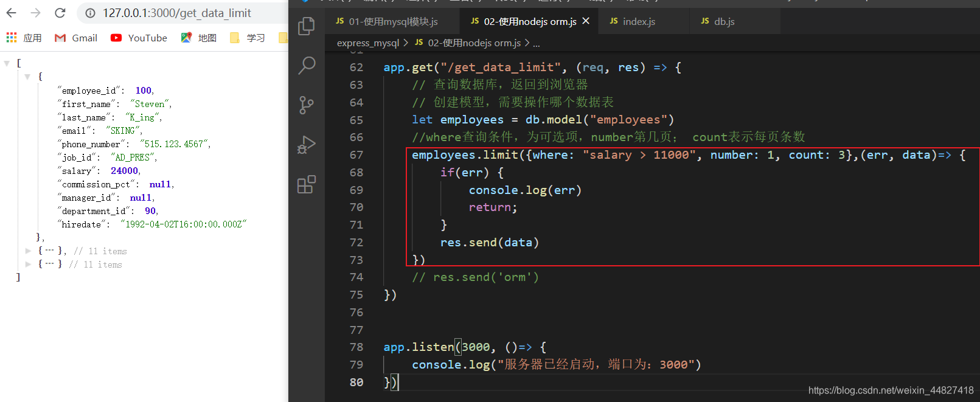Click the site info icon in address bar

pyautogui.click(x=90, y=13)
